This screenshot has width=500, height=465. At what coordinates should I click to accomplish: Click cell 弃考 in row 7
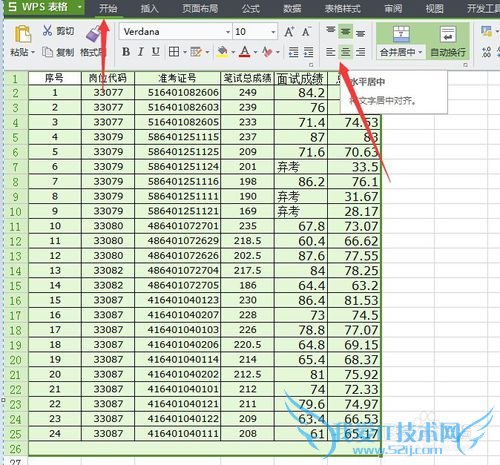301,167
